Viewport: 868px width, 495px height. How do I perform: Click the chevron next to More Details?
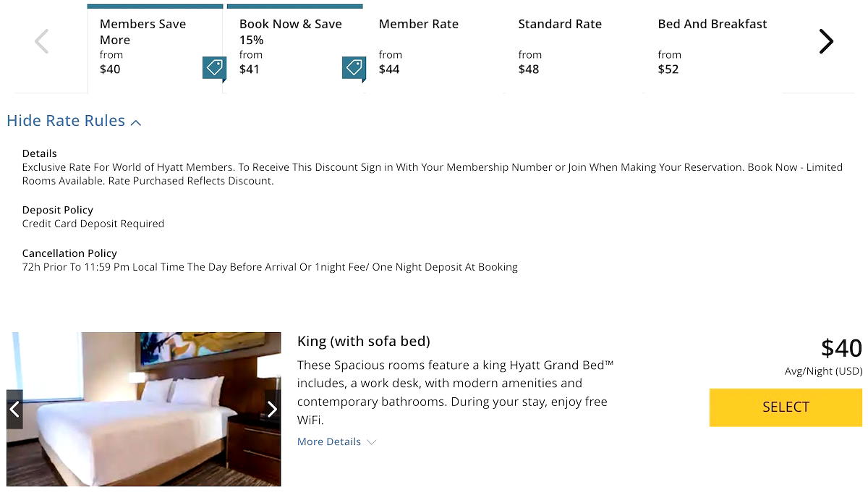click(372, 442)
